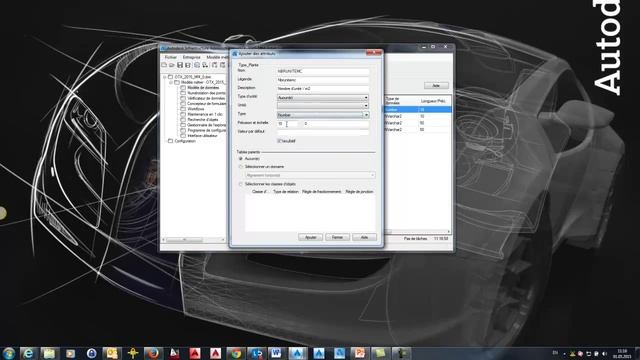Open the Fichier menu
The width and height of the screenshot is (640, 360).
[171, 58]
